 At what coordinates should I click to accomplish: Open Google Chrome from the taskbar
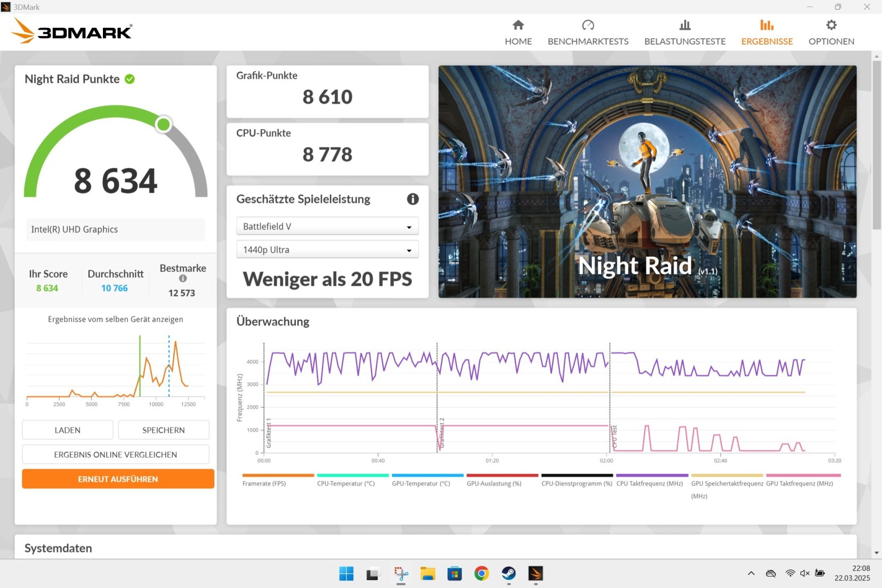click(x=481, y=573)
